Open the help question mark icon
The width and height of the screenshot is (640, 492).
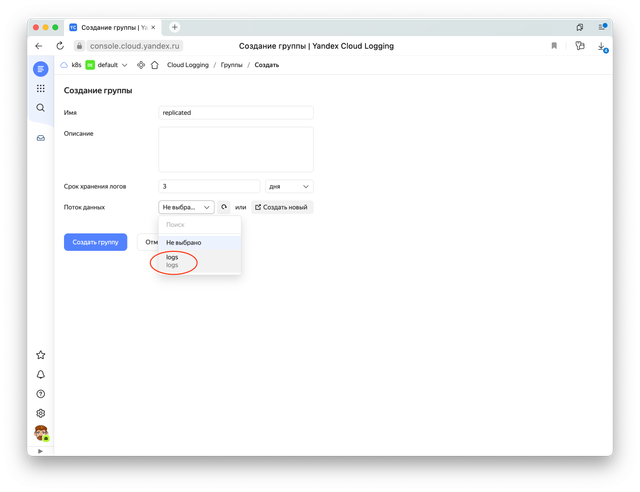click(40, 394)
